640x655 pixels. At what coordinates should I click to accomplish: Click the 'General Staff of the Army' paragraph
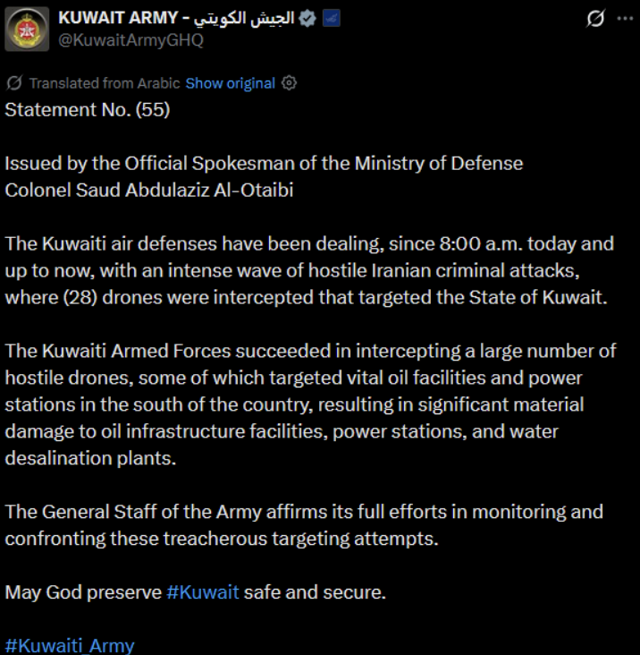pyautogui.click(x=304, y=524)
